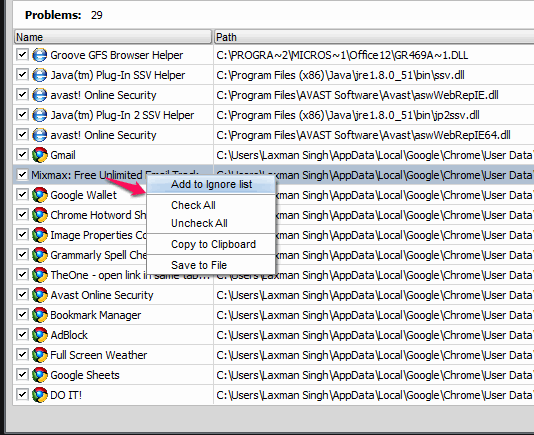534x435 pixels.
Task: Choose Add to Ignore list from context menu
Action: (x=211, y=184)
